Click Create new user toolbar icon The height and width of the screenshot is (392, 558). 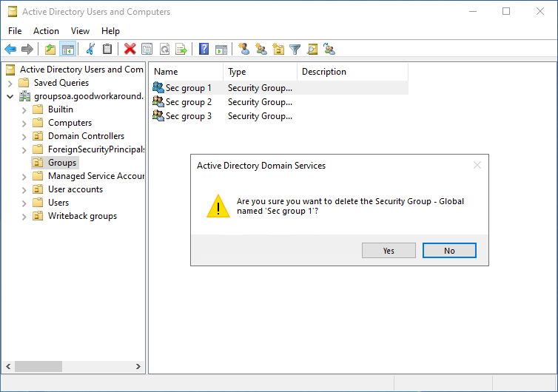[x=244, y=50]
